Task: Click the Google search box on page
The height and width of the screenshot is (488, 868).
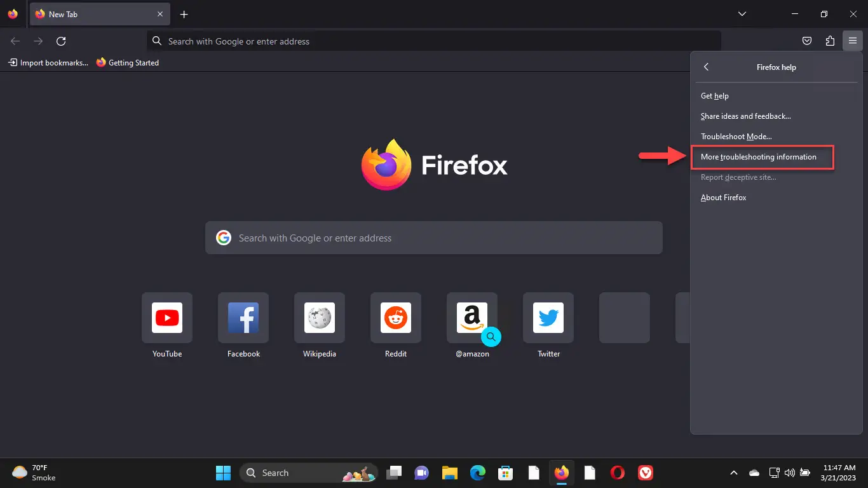Action: pos(434,238)
